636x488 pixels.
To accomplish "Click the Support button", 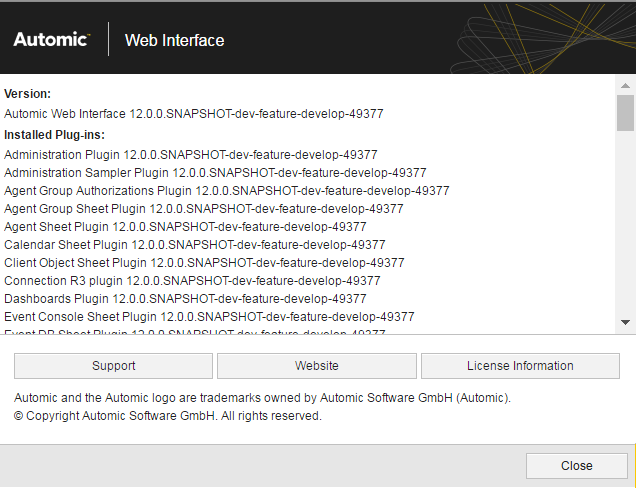I will (x=113, y=366).
